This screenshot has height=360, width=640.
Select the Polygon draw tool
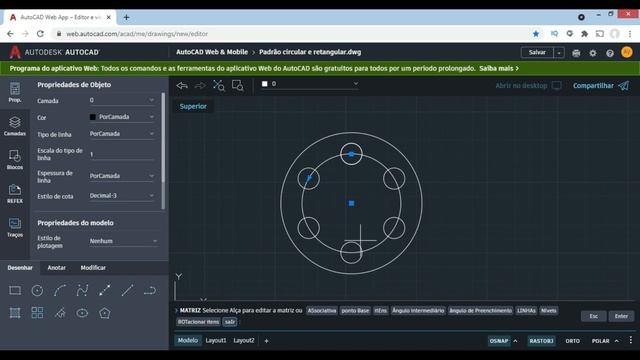coord(104,313)
